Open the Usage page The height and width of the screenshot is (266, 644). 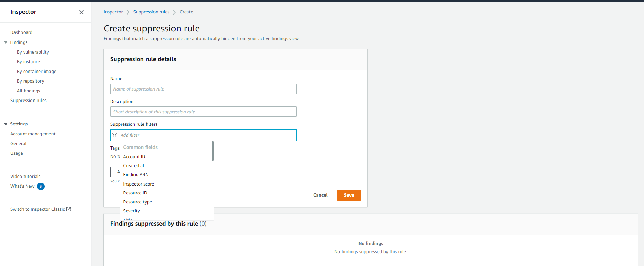point(17,153)
